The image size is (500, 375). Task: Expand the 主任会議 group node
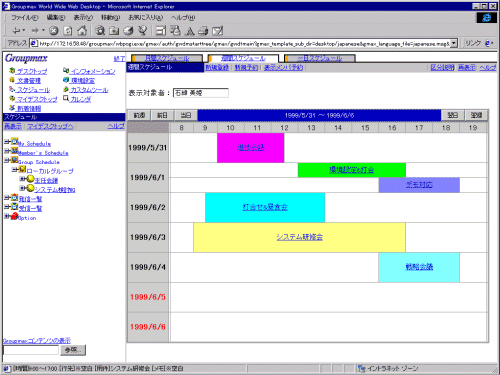[22, 179]
